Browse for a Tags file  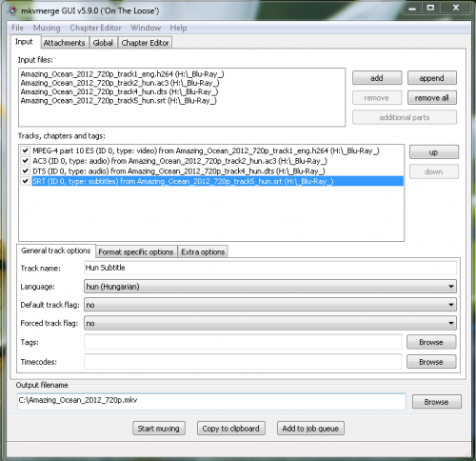coord(431,342)
